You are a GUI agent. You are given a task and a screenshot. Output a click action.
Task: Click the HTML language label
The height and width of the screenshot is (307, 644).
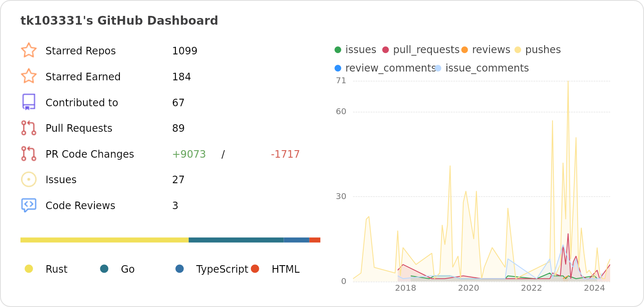[x=286, y=269]
